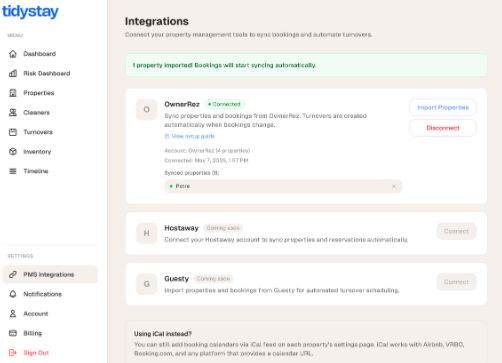Click the OwnerRez Connected status badge
502x363 pixels.
[224, 104]
